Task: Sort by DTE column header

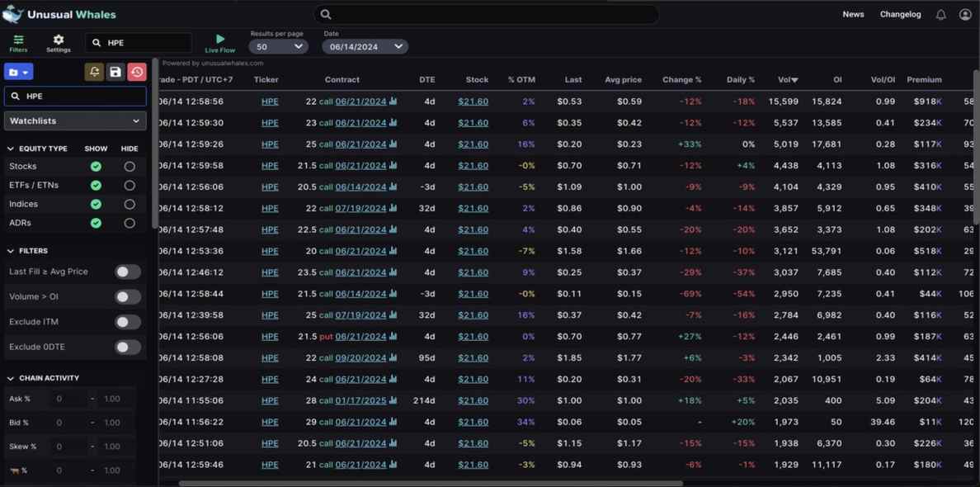Action: (426, 79)
